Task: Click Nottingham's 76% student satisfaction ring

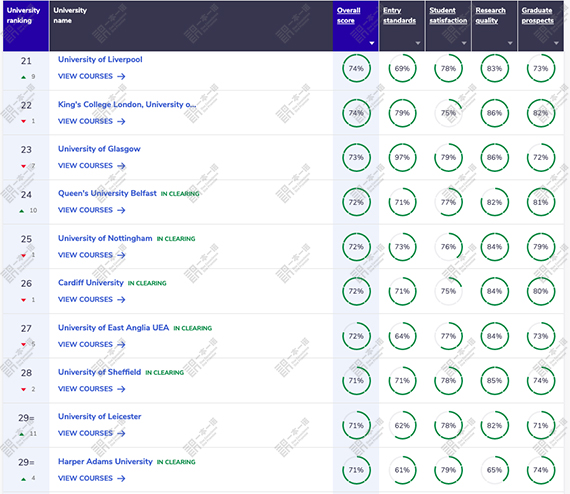Action: coord(449,247)
